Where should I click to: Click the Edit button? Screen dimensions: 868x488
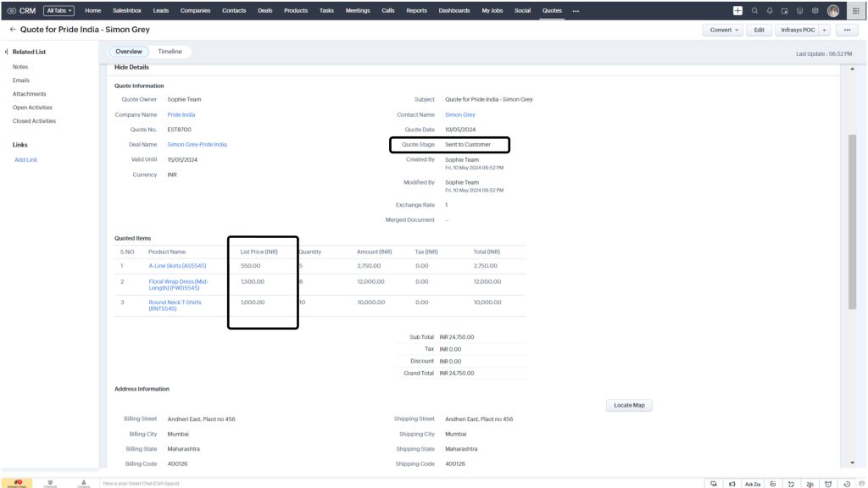759,30
